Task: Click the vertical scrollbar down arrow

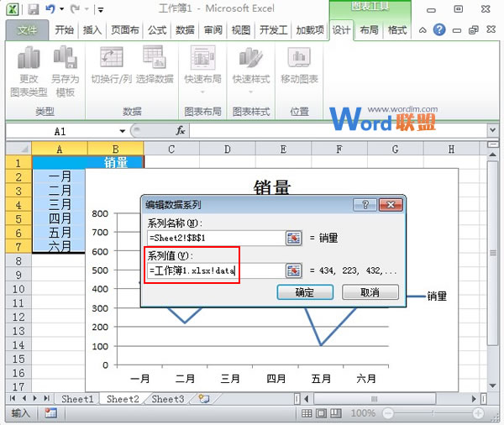Action: point(493,386)
